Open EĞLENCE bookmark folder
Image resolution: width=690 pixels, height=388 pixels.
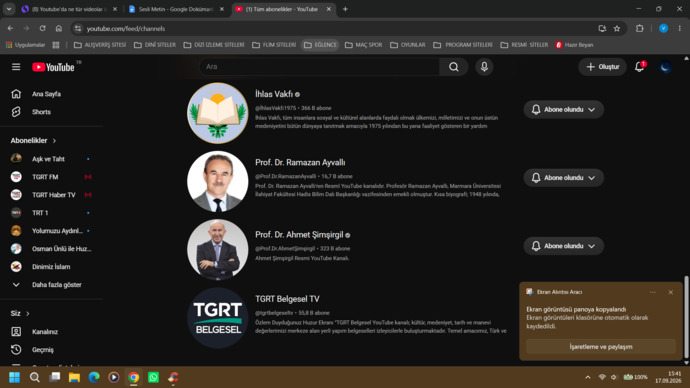point(320,45)
